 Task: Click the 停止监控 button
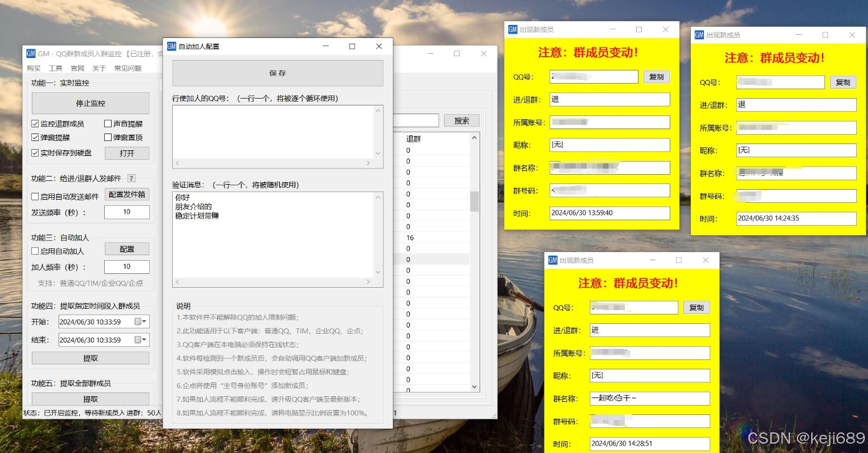pos(90,104)
